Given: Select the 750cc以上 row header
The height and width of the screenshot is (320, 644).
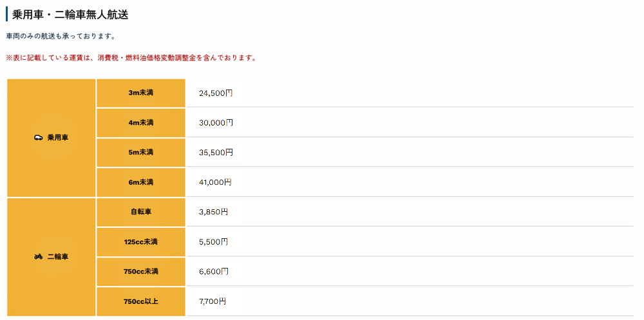Looking at the screenshot, I should pyautogui.click(x=141, y=301).
